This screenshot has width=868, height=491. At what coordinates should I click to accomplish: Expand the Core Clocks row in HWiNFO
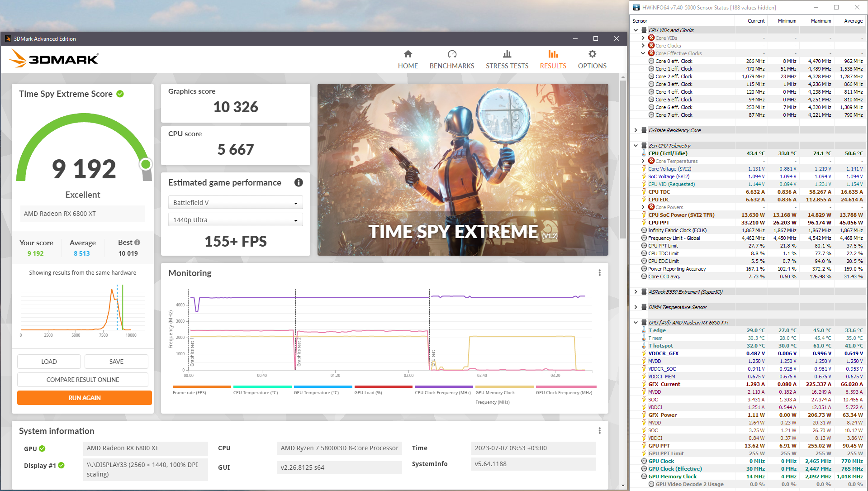[x=643, y=46]
